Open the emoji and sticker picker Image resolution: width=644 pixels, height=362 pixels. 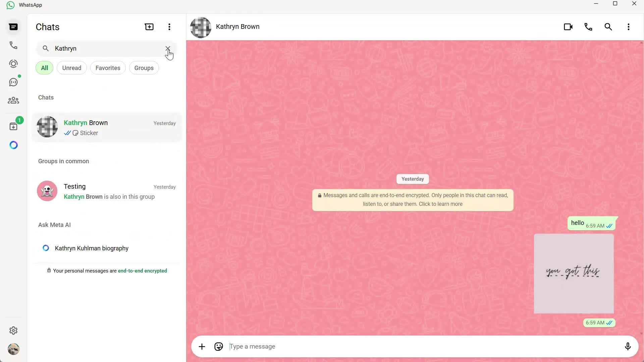[218, 346]
